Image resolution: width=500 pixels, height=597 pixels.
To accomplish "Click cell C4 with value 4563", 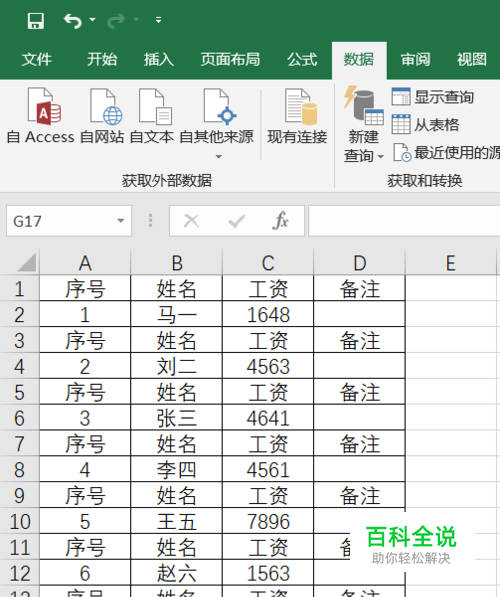I will (x=268, y=366).
